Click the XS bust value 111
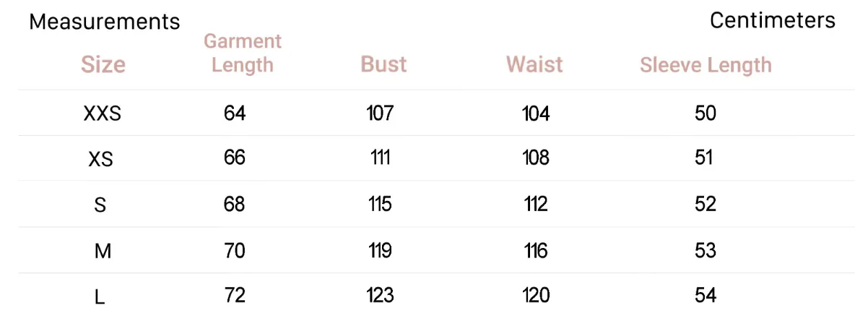The width and height of the screenshot is (868, 321). click(x=380, y=158)
